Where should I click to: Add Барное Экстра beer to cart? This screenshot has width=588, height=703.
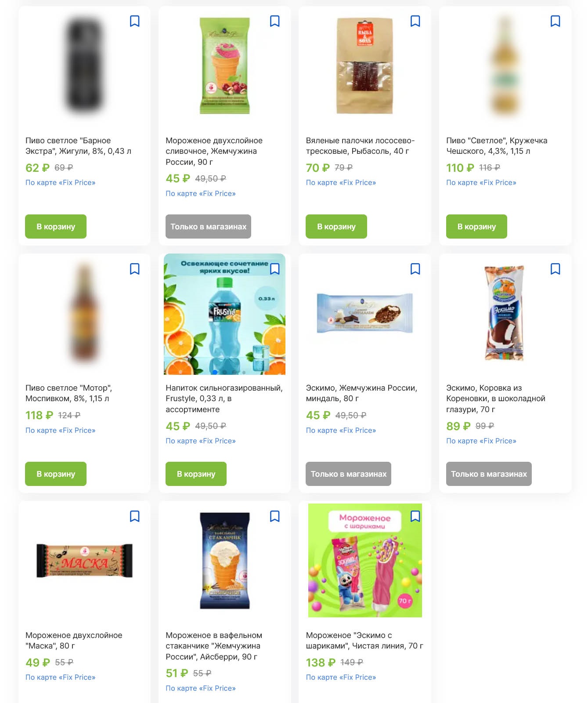pos(56,227)
